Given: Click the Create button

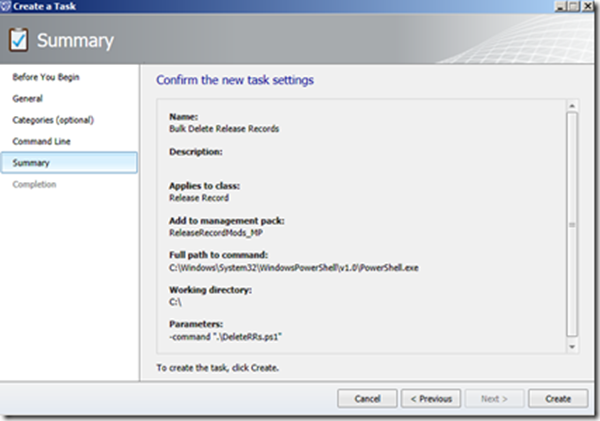Looking at the screenshot, I should point(558,399).
